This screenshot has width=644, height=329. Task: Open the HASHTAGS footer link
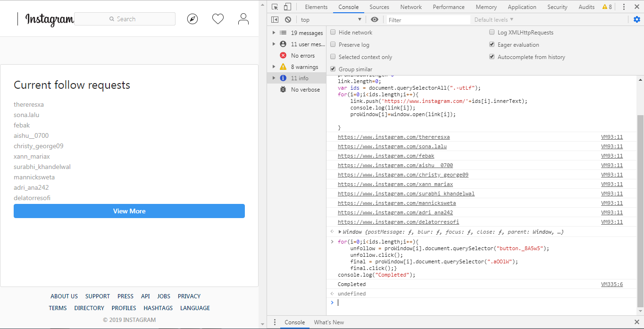pyautogui.click(x=158, y=308)
